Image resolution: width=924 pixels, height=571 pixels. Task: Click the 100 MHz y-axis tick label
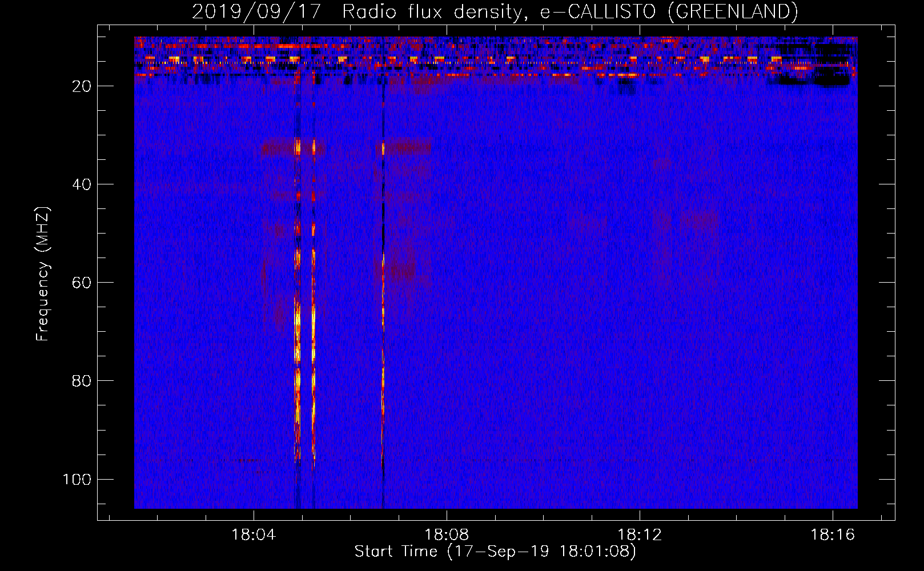click(x=77, y=479)
